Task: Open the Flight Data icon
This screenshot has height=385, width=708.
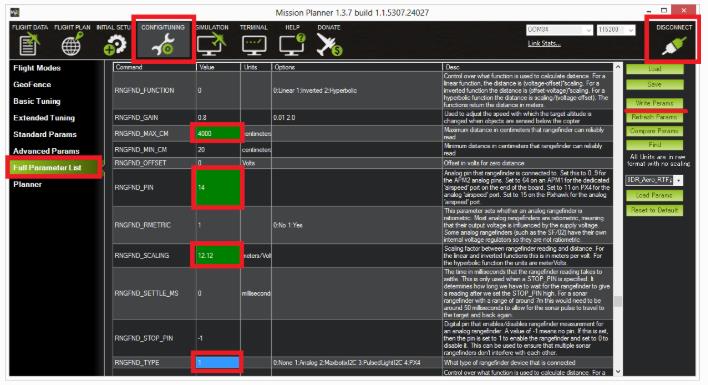Action: pyautogui.click(x=30, y=44)
